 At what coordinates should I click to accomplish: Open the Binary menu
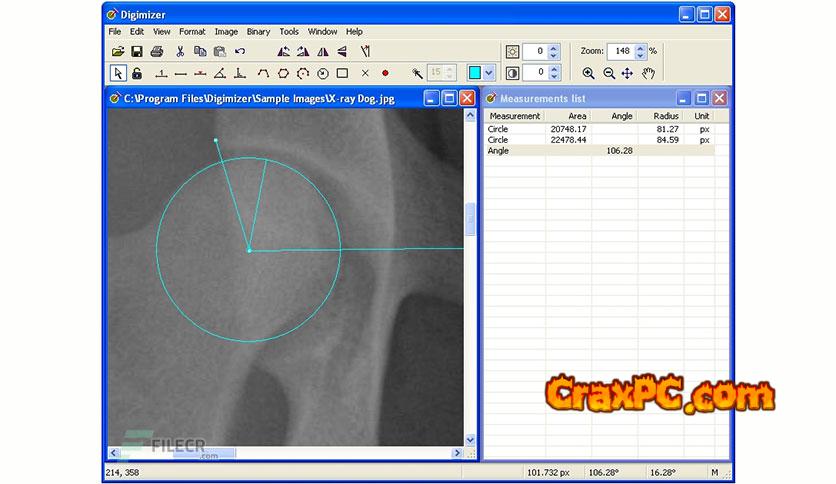pyautogui.click(x=258, y=32)
